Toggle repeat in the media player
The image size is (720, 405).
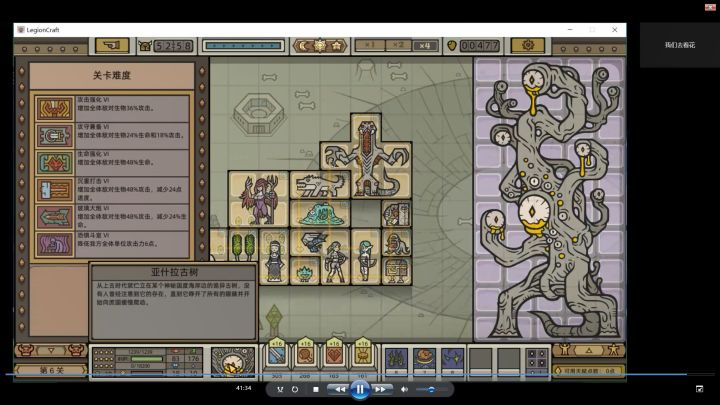tap(295, 389)
